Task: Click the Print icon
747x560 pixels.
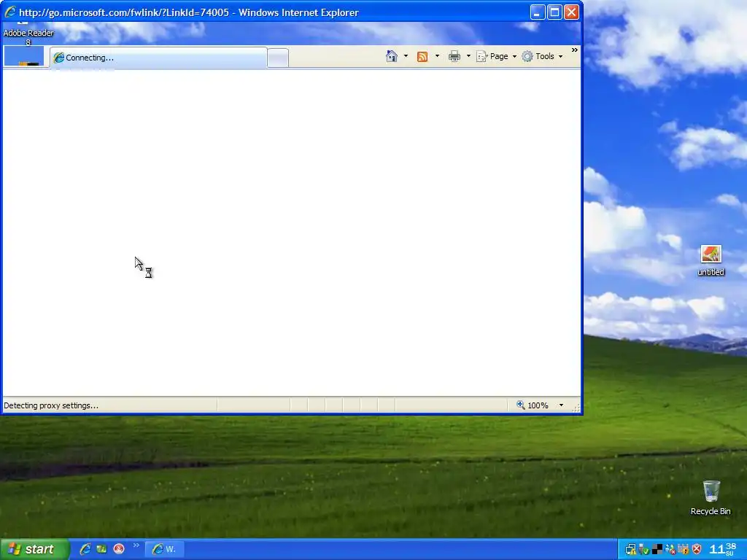Action: tap(454, 57)
